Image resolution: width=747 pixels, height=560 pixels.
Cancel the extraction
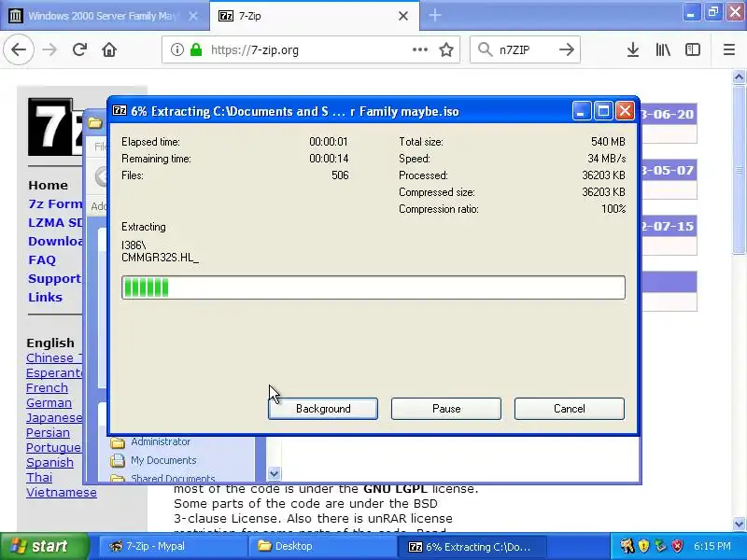[570, 409]
